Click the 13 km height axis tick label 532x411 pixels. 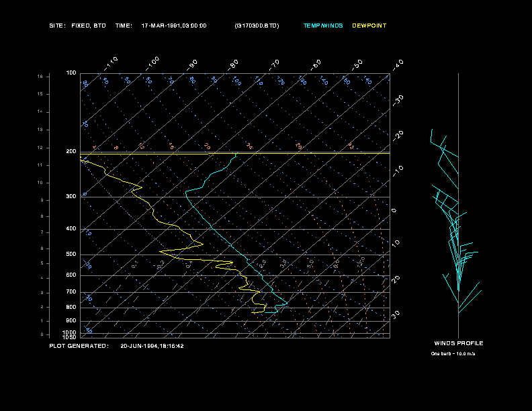point(40,130)
